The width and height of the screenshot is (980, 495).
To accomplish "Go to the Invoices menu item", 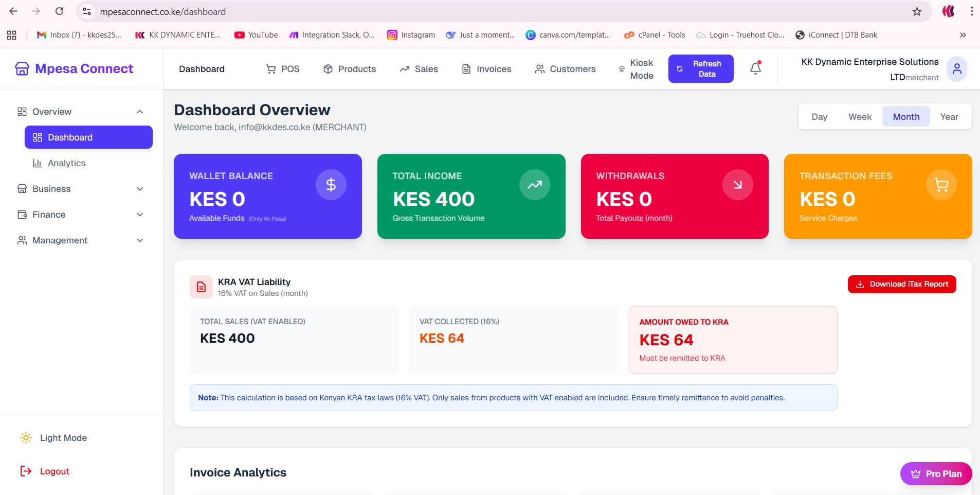I will tap(486, 69).
